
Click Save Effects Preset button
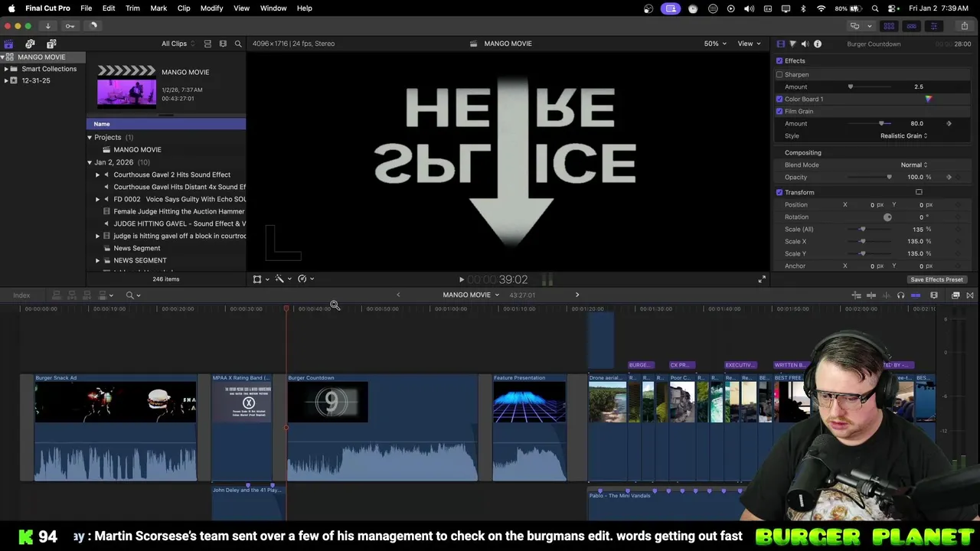[936, 279]
